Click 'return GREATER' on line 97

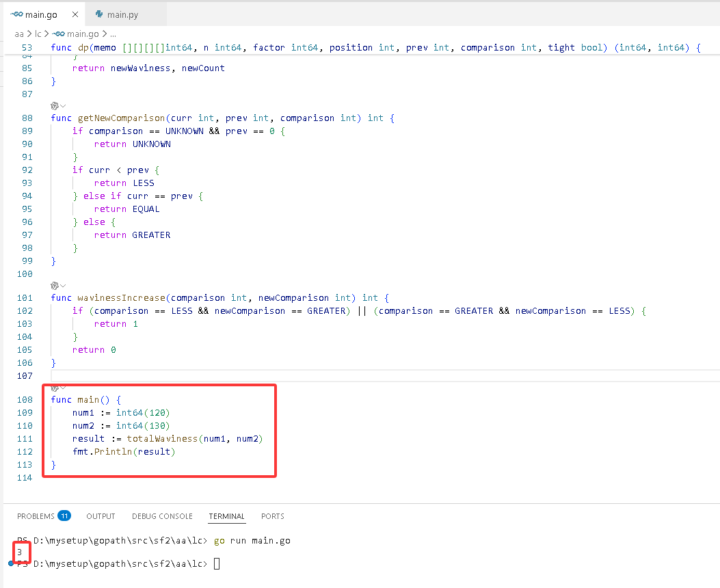click(132, 235)
